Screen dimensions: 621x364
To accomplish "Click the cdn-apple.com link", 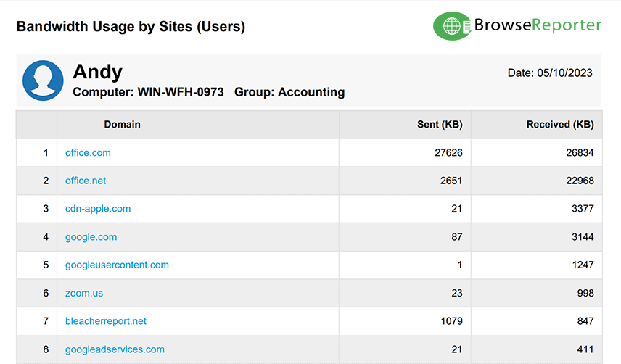I will [98, 209].
